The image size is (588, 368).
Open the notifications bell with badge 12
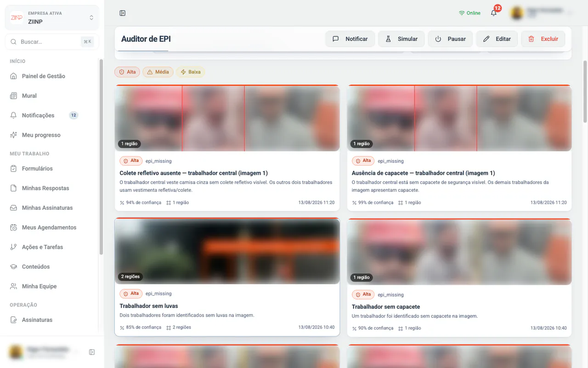[494, 13]
